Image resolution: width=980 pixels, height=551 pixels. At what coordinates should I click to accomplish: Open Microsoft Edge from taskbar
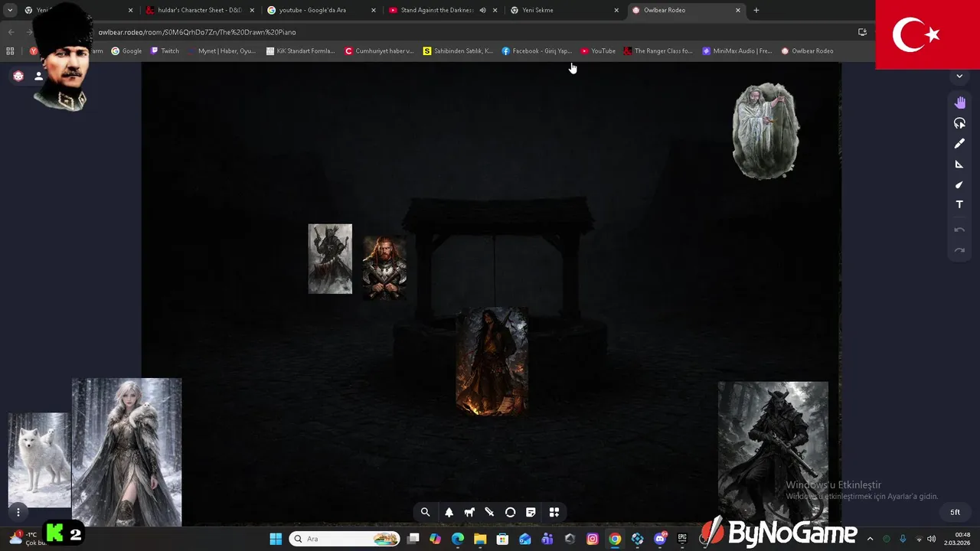458,539
